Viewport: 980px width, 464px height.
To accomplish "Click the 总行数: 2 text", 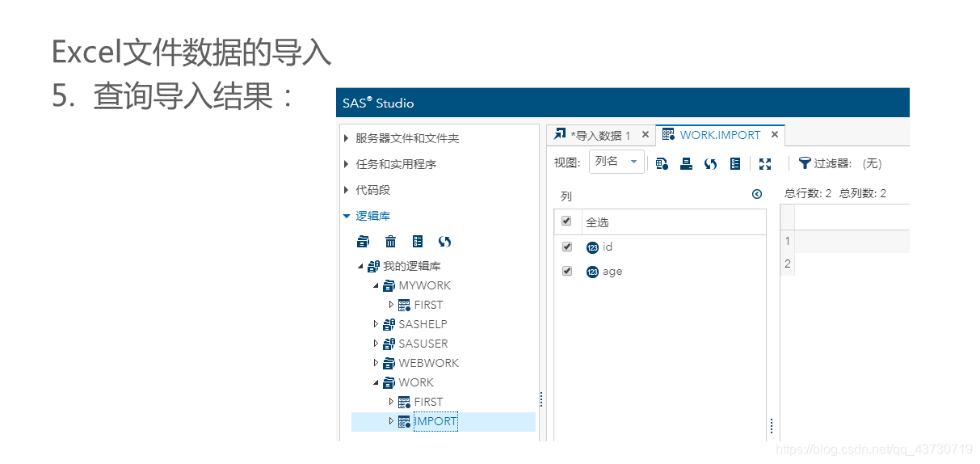I will (808, 194).
